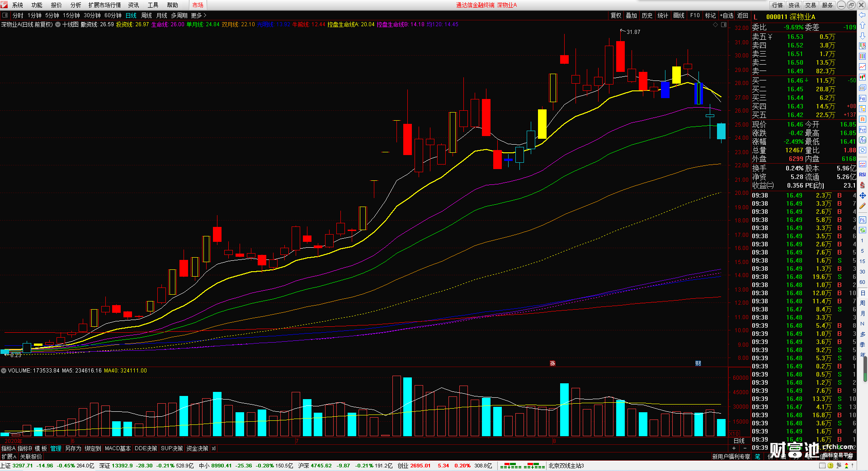The height and width of the screenshot is (471, 868).
Task: Open the 日线 period selector at chart bottom right
Action: 739,441
